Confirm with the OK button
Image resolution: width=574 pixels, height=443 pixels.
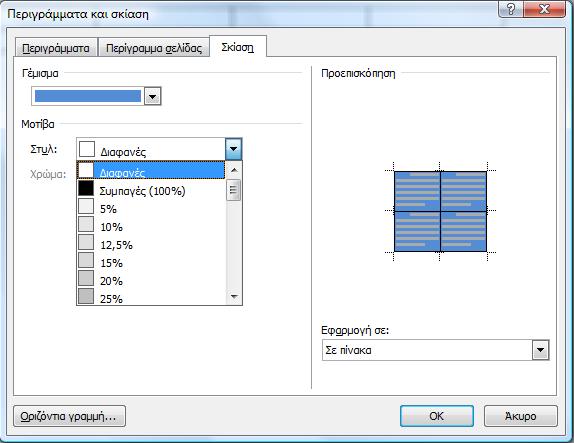[x=437, y=416]
